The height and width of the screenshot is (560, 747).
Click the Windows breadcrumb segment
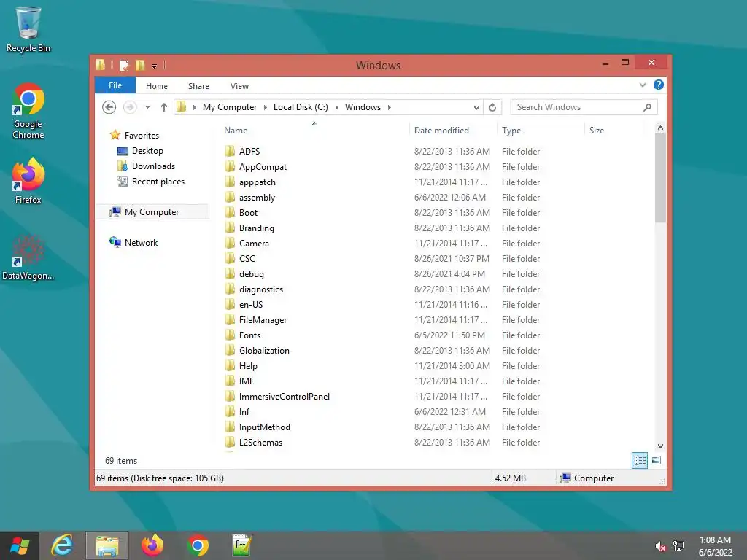(363, 107)
